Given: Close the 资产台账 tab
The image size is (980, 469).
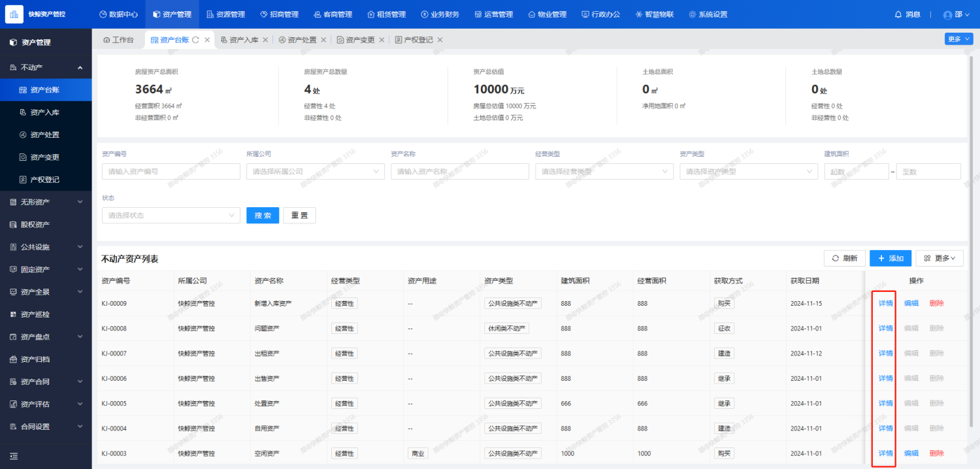Looking at the screenshot, I should point(207,40).
